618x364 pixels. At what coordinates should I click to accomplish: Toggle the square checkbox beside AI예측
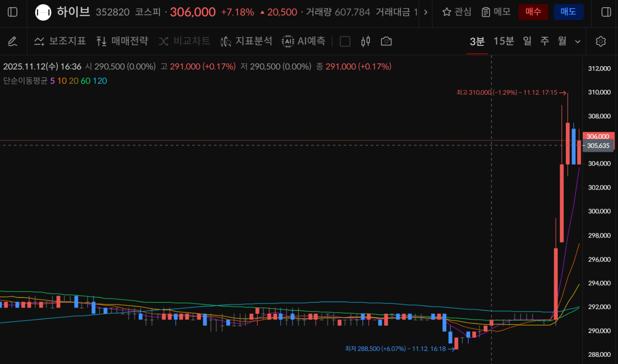[345, 42]
